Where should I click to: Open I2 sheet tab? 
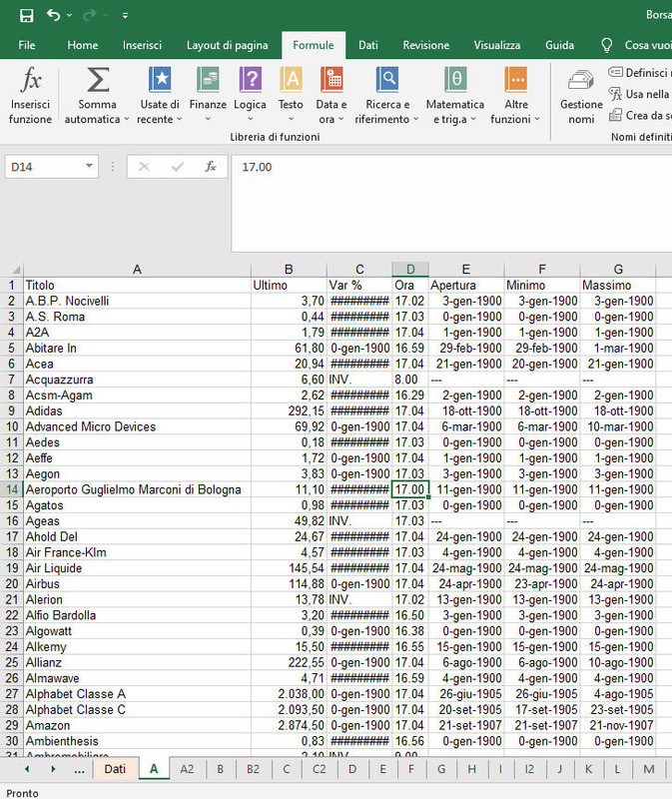(530, 769)
